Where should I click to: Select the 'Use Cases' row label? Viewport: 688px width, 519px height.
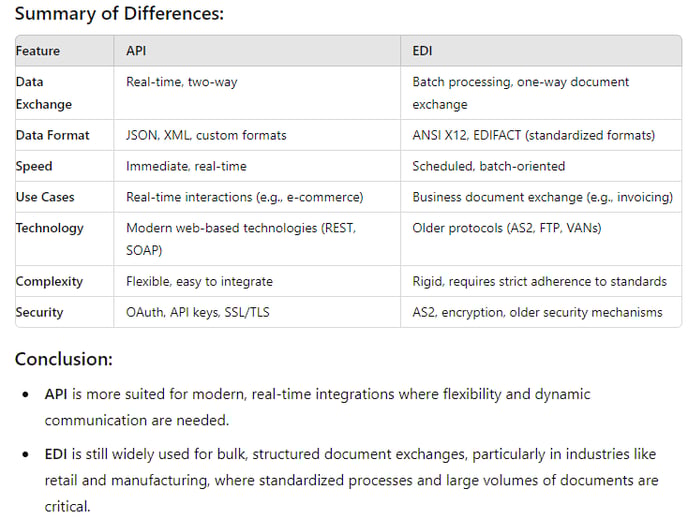[x=45, y=197]
